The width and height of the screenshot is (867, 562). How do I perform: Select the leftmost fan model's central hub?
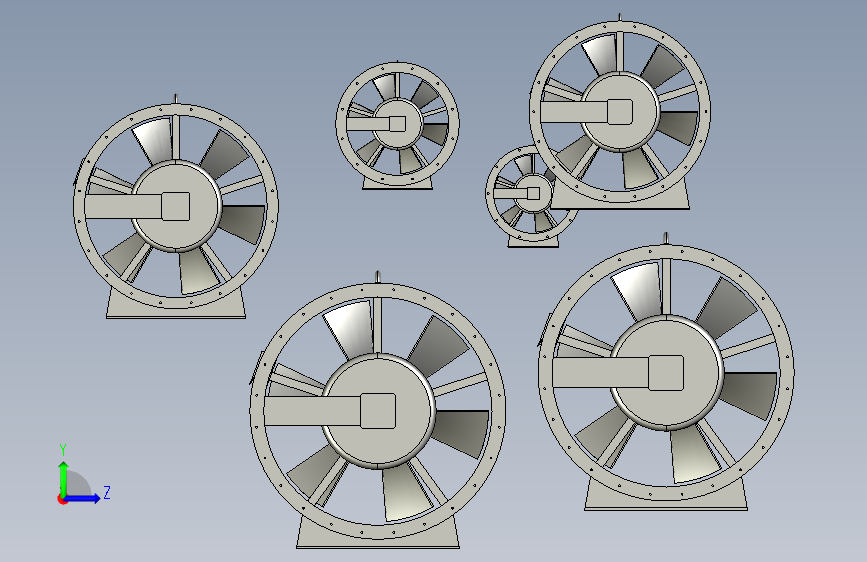[x=176, y=206]
